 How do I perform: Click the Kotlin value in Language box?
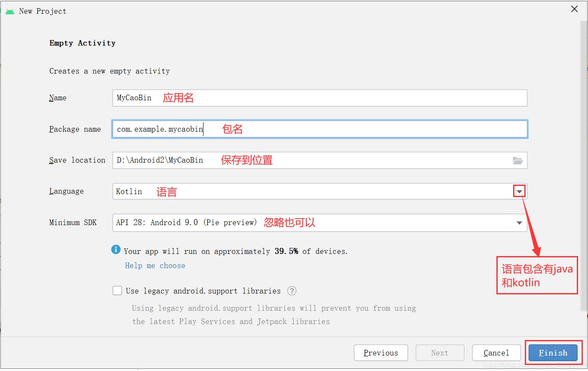pos(129,192)
